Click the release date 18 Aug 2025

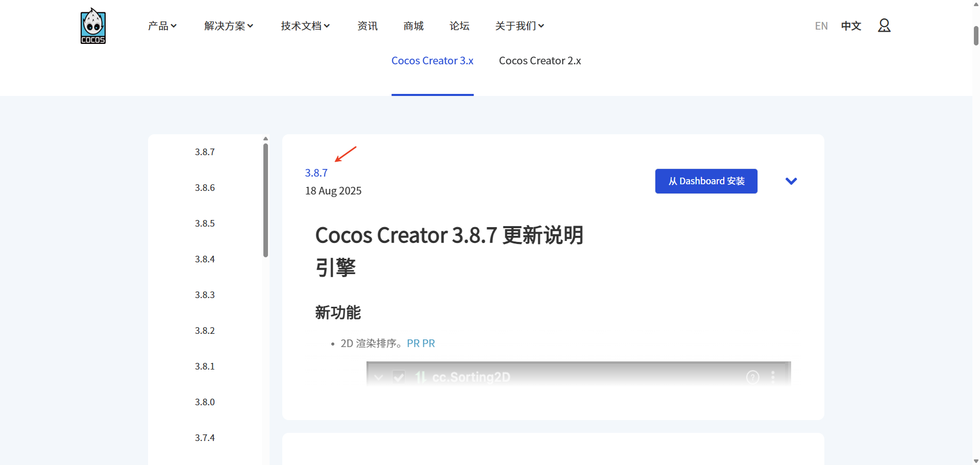[333, 191]
